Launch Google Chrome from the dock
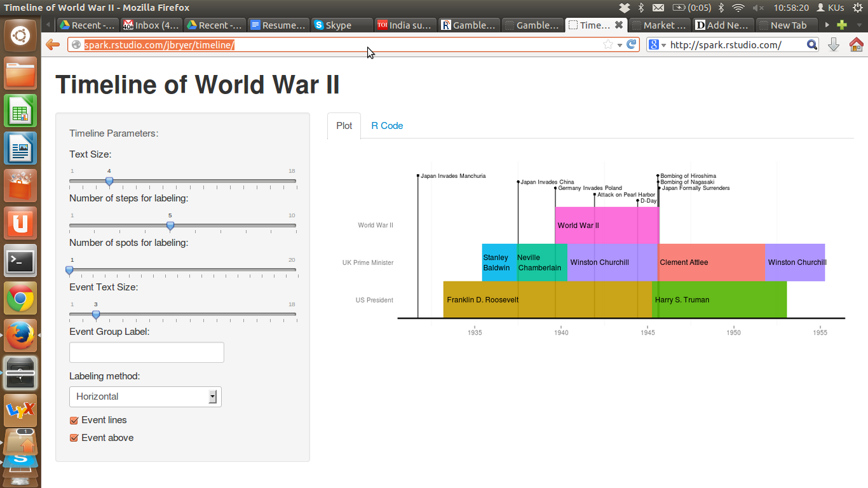 click(20, 298)
